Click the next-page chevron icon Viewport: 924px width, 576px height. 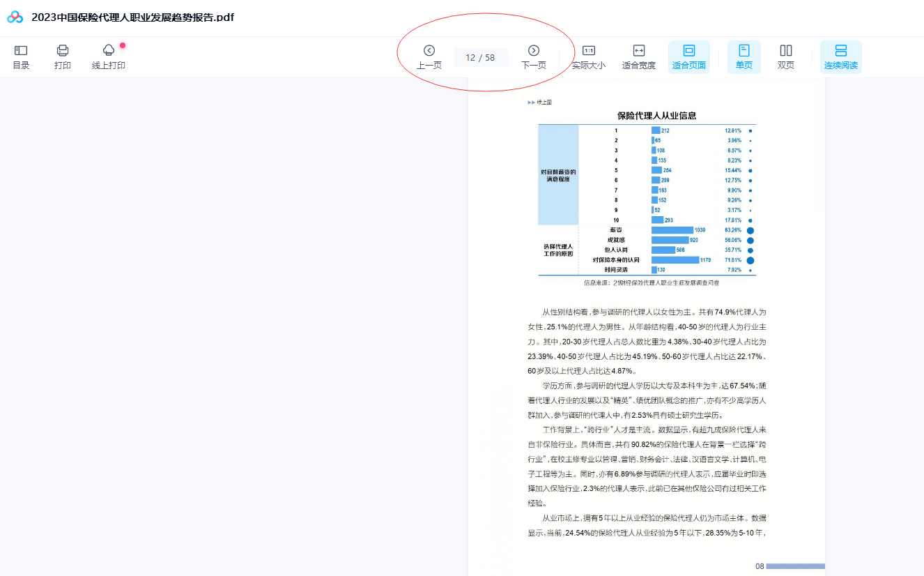tap(534, 50)
